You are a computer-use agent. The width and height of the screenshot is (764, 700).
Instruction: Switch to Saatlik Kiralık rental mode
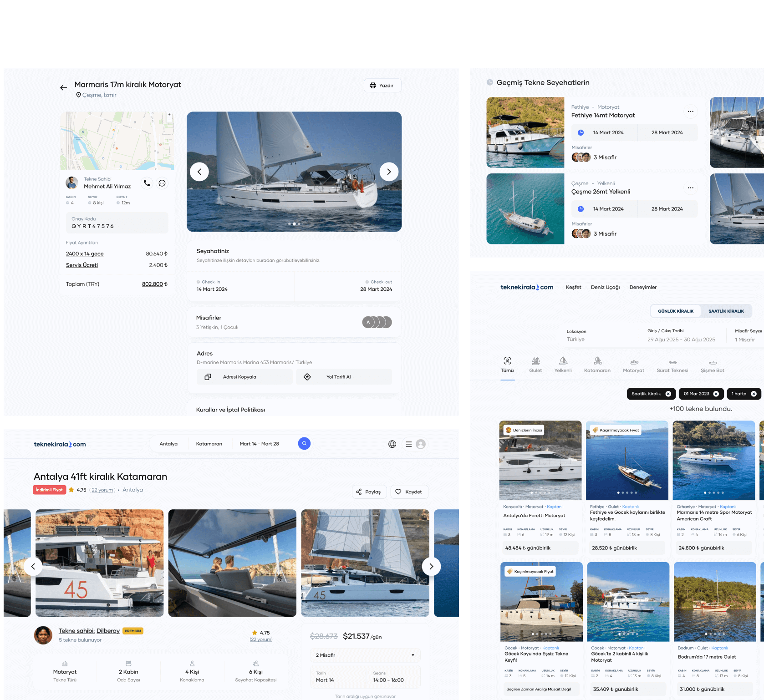(726, 311)
